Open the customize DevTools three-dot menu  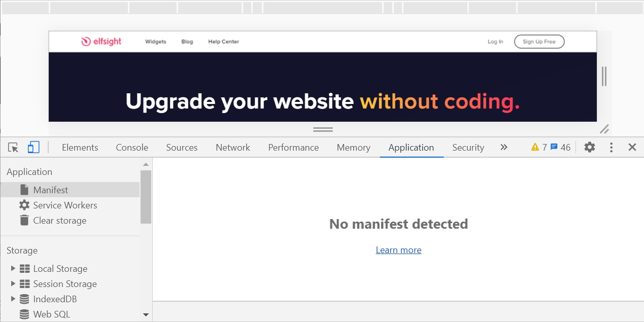pyautogui.click(x=611, y=147)
